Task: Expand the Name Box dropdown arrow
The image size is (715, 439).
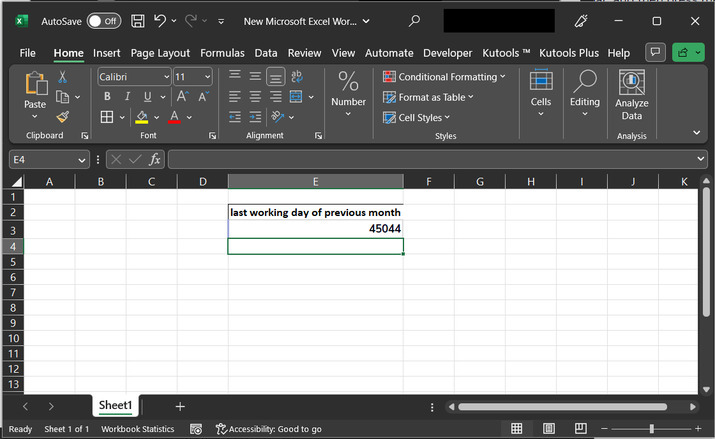Action: point(82,159)
